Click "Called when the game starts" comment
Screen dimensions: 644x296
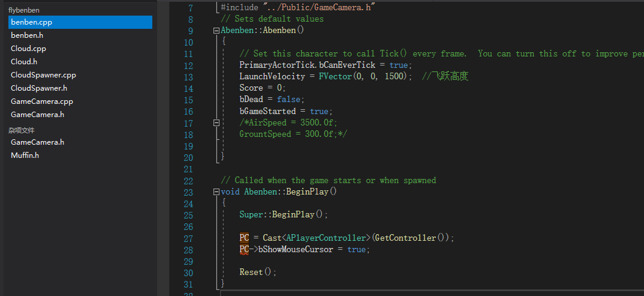coord(328,180)
